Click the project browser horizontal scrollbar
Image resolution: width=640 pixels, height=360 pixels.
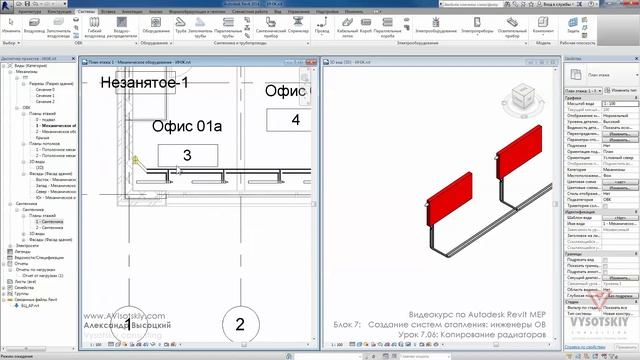point(27,349)
